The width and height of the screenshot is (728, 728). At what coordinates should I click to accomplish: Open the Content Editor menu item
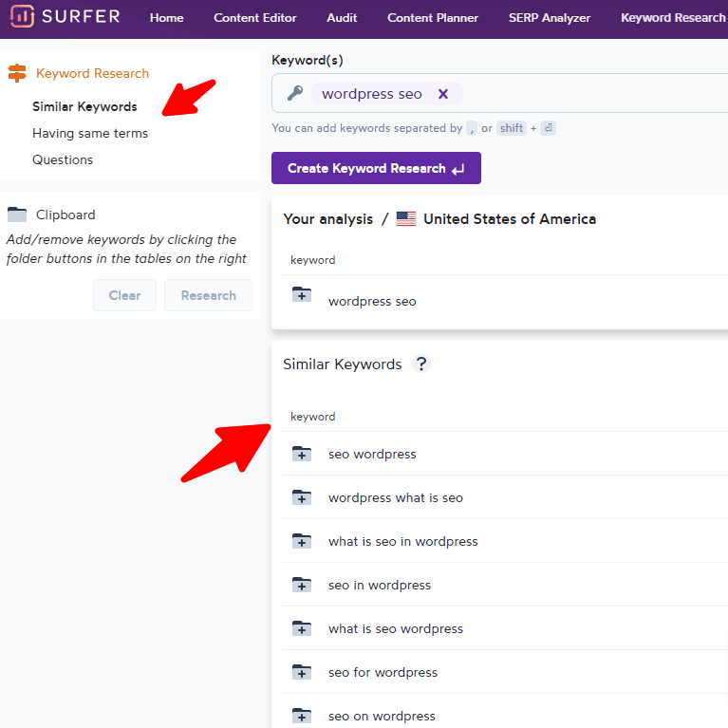point(255,18)
